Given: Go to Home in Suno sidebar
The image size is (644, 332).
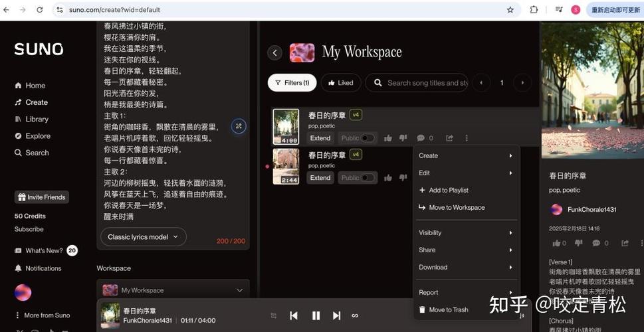Looking at the screenshot, I should (x=30, y=86).
